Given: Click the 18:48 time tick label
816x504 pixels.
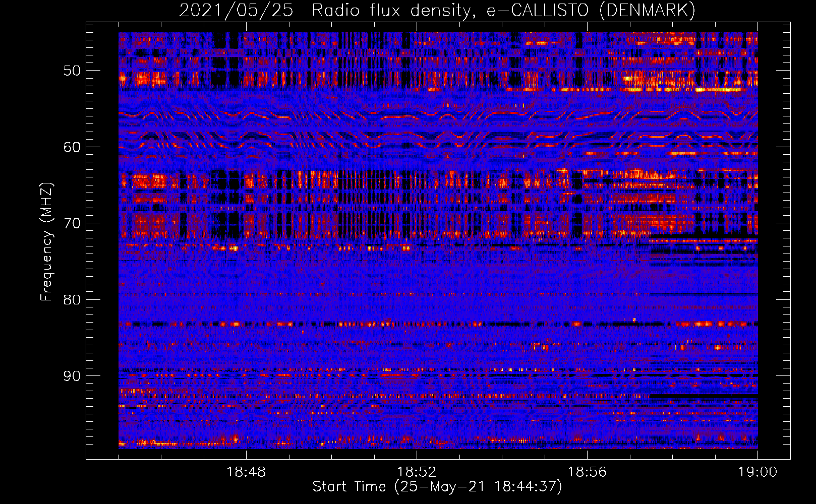Looking at the screenshot, I should [x=246, y=472].
